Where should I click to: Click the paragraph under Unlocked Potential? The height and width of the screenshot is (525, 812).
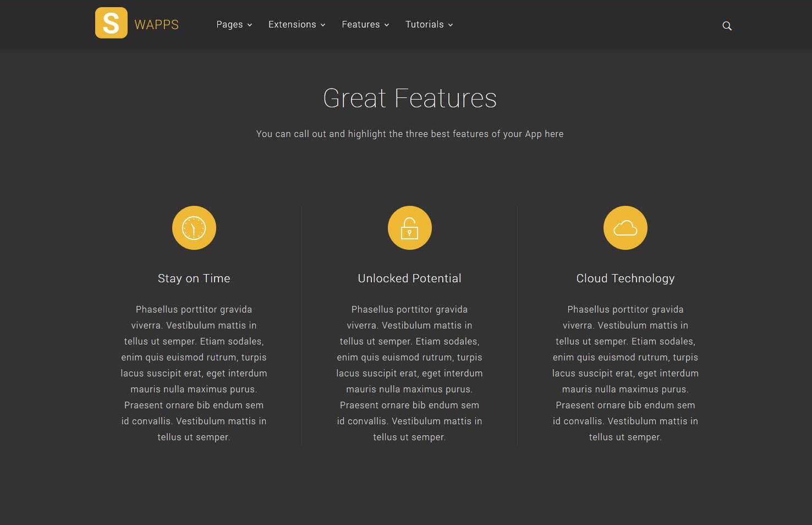click(x=410, y=373)
